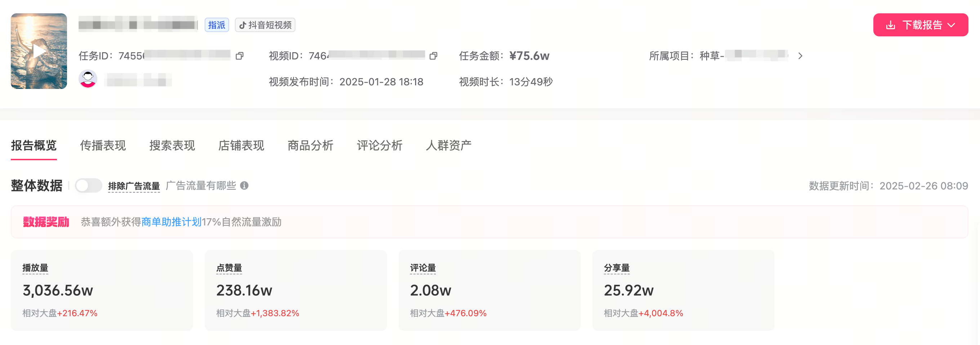Image resolution: width=980 pixels, height=345 pixels.
Task: Copy the video ID with copy icon
Action: tap(433, 56)
